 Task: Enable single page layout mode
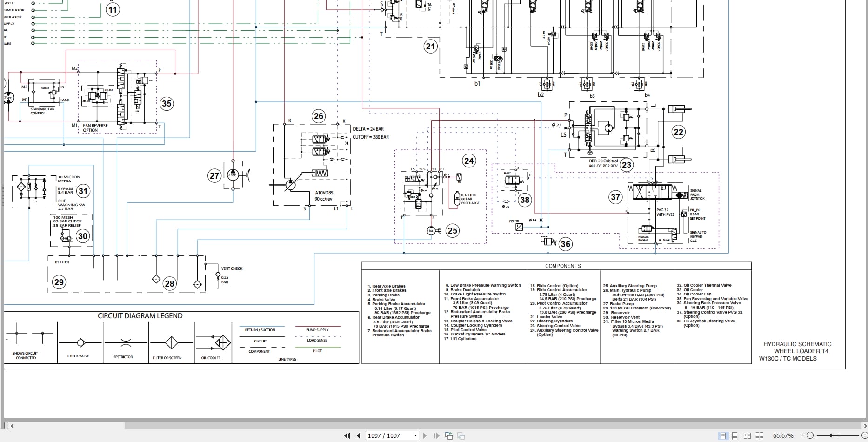723,435
